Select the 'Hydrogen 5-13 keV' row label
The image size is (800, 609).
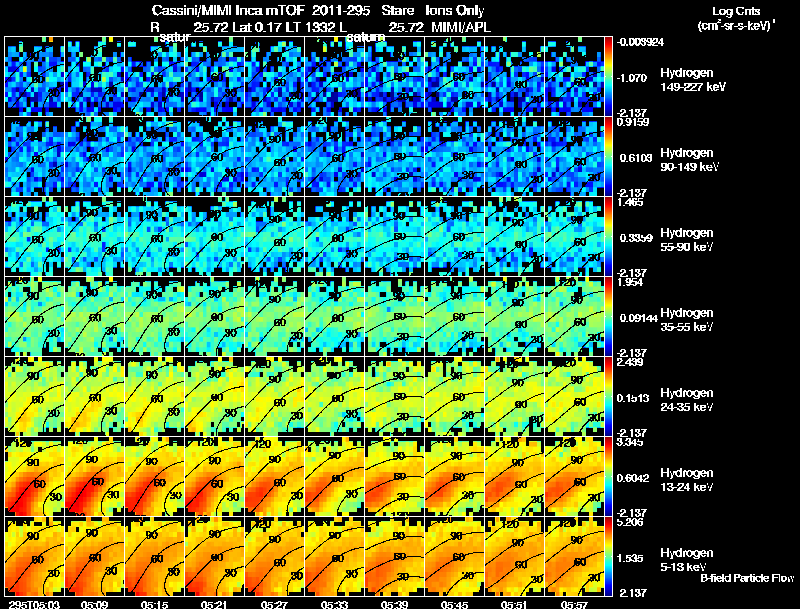(x=687, y=560)
